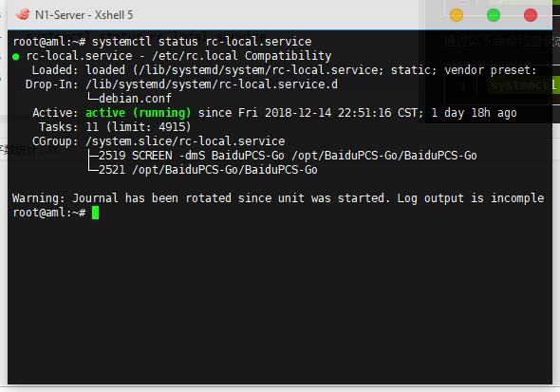Click the yellow circle window button
Viewport: 560px width, 392px height.
point(457,15)
